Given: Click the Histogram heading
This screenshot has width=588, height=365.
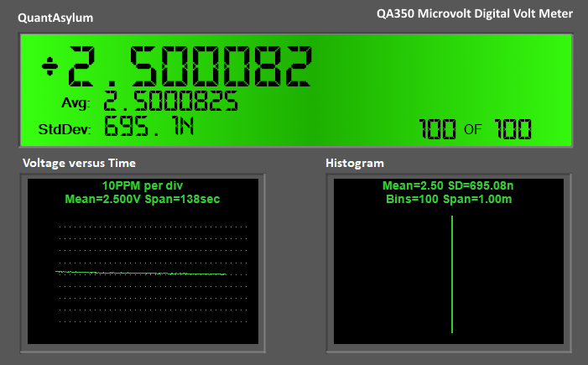Looking at the screenshot, I should point(354,163).
